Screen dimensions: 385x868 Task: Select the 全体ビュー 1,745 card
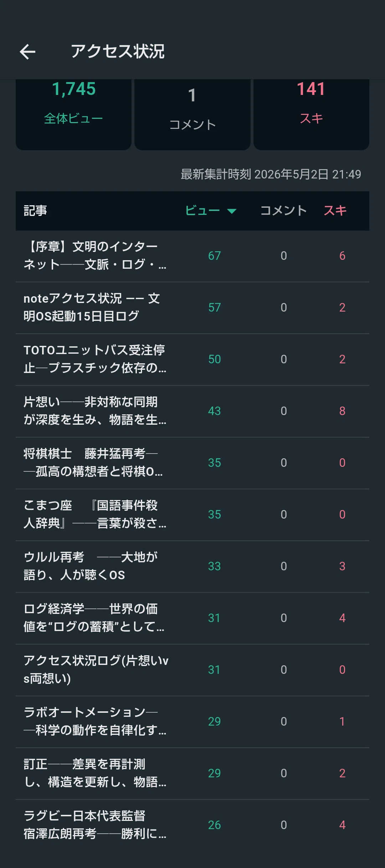click(74, 114)
